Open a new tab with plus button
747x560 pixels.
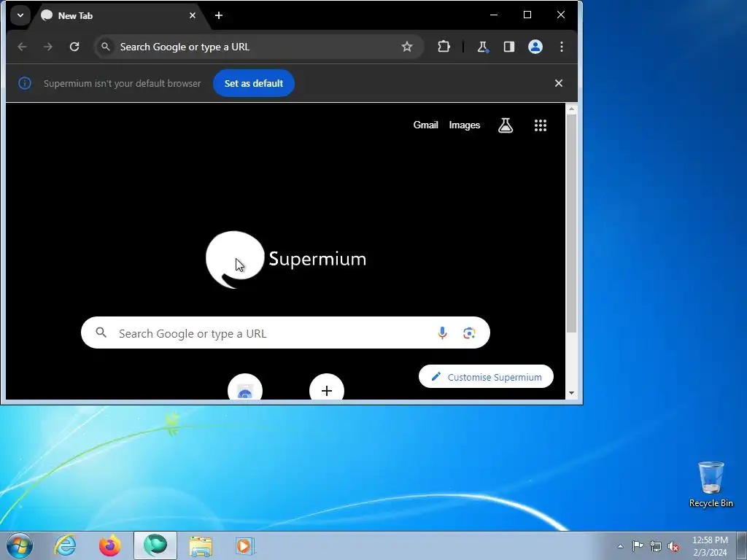pyautogui.click(x=219, y=16)
